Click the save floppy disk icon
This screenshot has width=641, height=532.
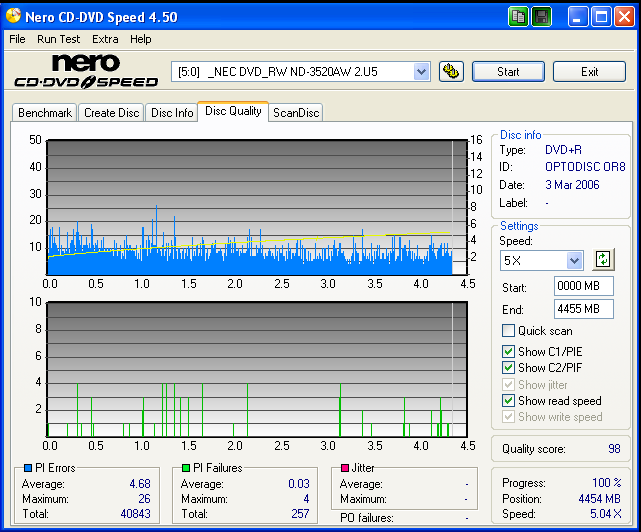[x=542, y=17]
